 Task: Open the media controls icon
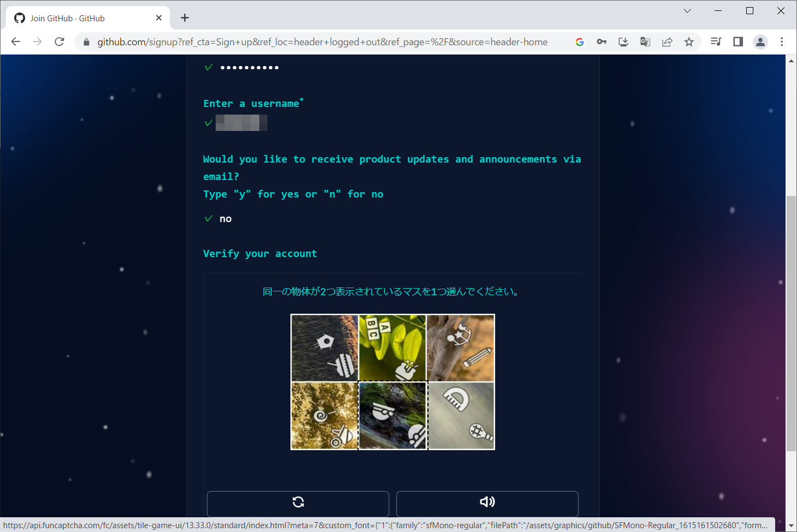pyautogui.click(x=716, y=42)
